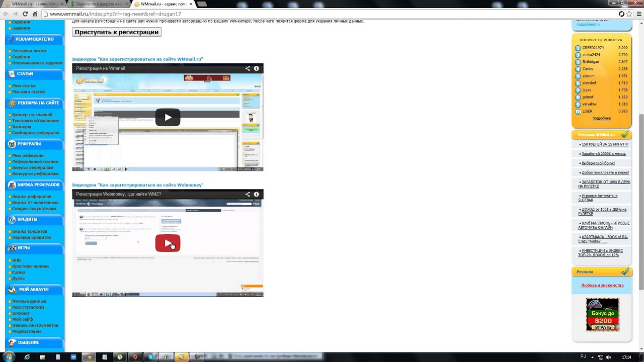Open 'Магазин статей' in the sidebar
Screen dimensions: 644x362
point(28,92)
